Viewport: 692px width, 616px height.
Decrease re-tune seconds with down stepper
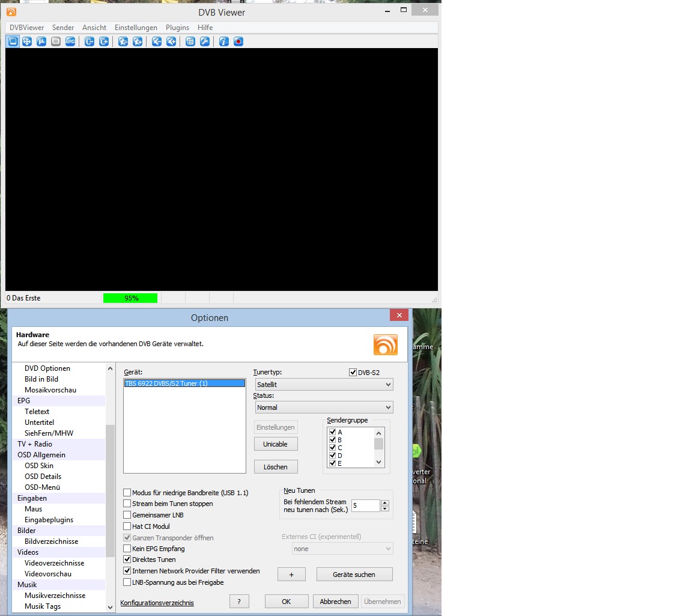point(385,508)
